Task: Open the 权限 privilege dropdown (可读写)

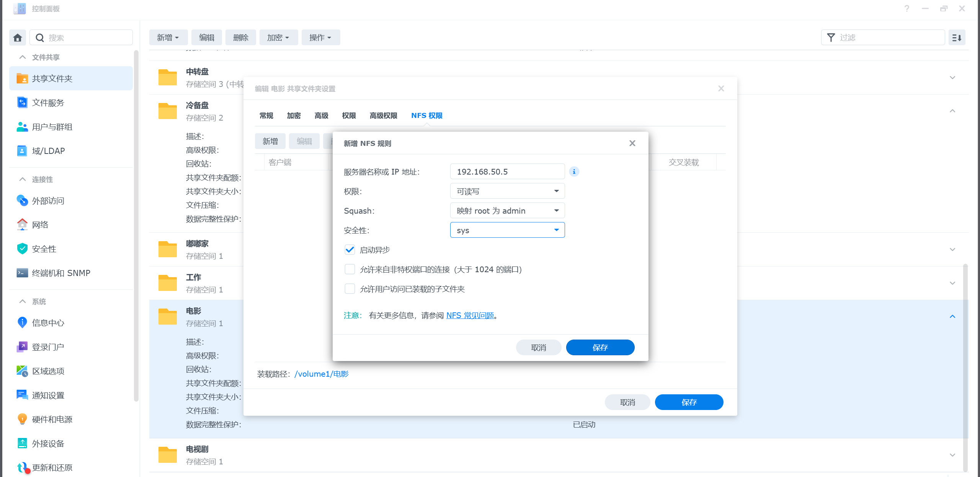Action: point(507,191)
